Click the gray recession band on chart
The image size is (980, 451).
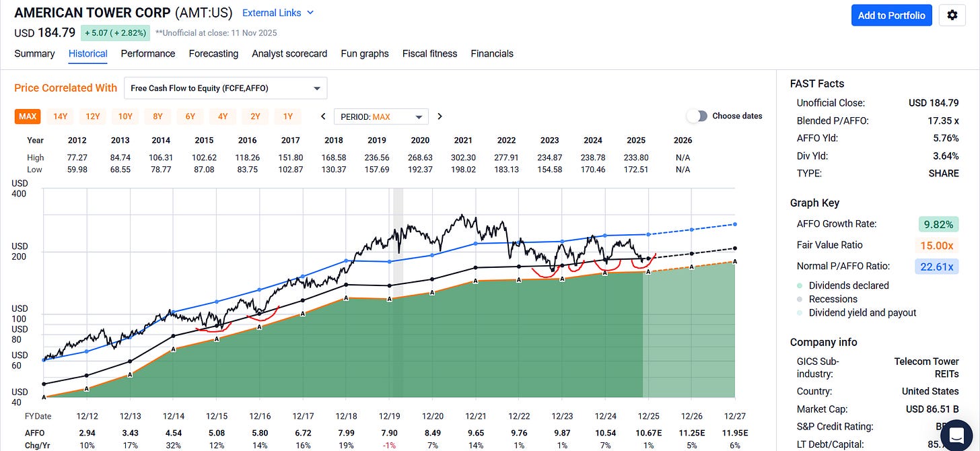pos(398,292)
